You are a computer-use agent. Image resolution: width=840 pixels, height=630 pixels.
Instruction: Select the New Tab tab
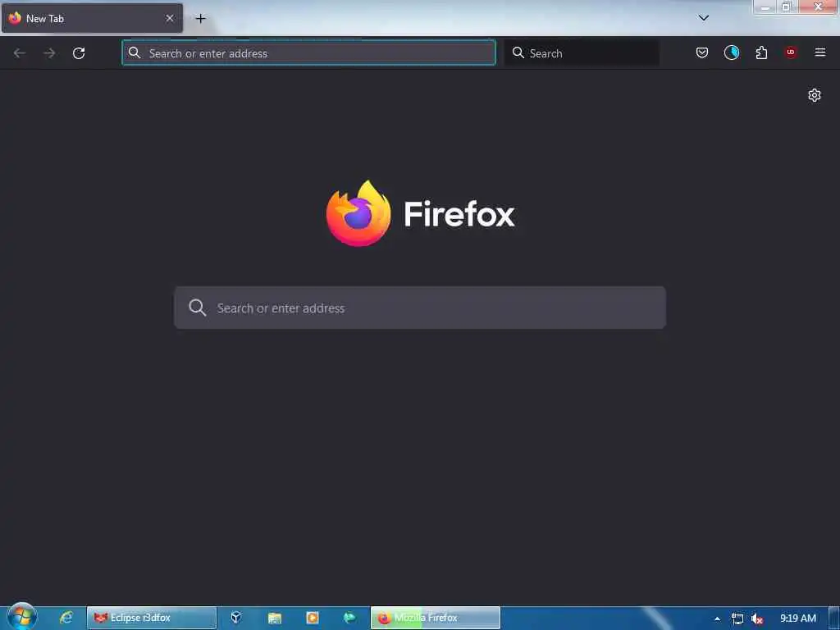[92, 18]
